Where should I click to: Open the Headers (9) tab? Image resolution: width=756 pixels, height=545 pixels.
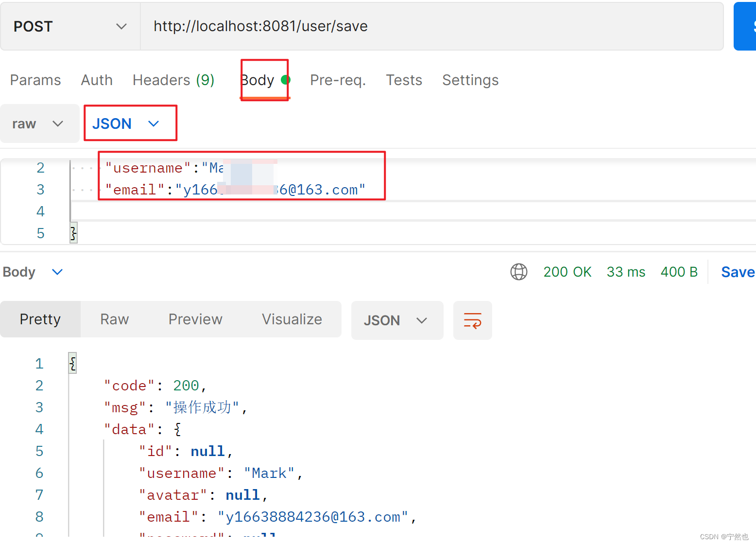(173, 80)
